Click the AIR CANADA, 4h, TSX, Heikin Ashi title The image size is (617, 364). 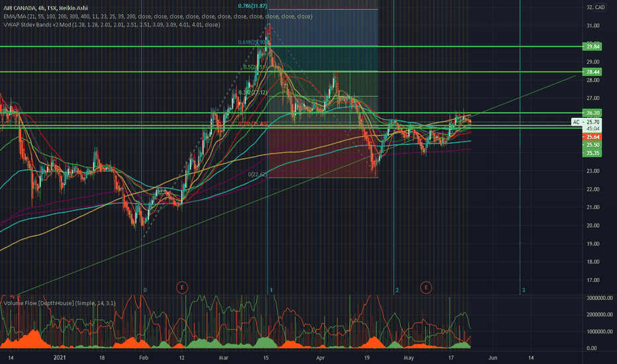46,8
